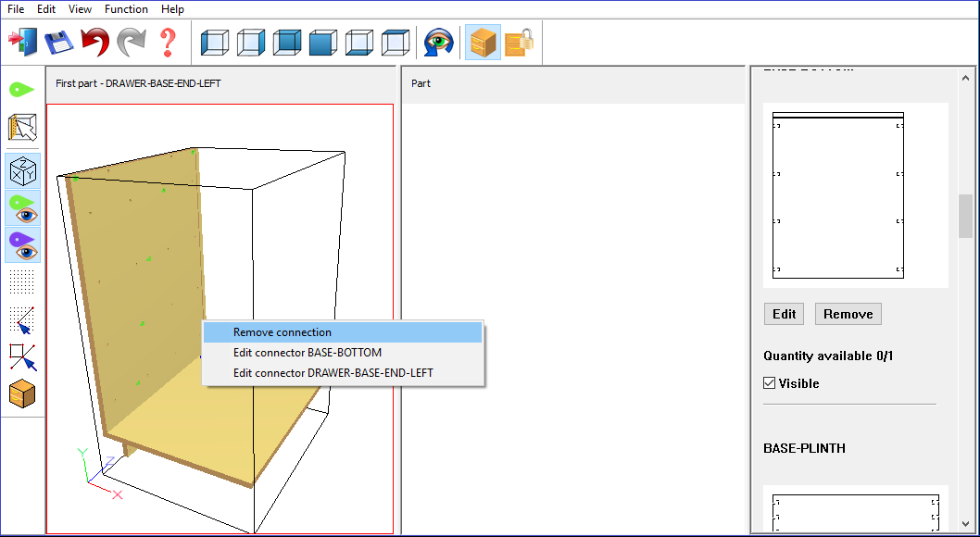Click the 'Part' pane header text
The width and height of the screenshot is (980, 537).
(x=421, y=83)
